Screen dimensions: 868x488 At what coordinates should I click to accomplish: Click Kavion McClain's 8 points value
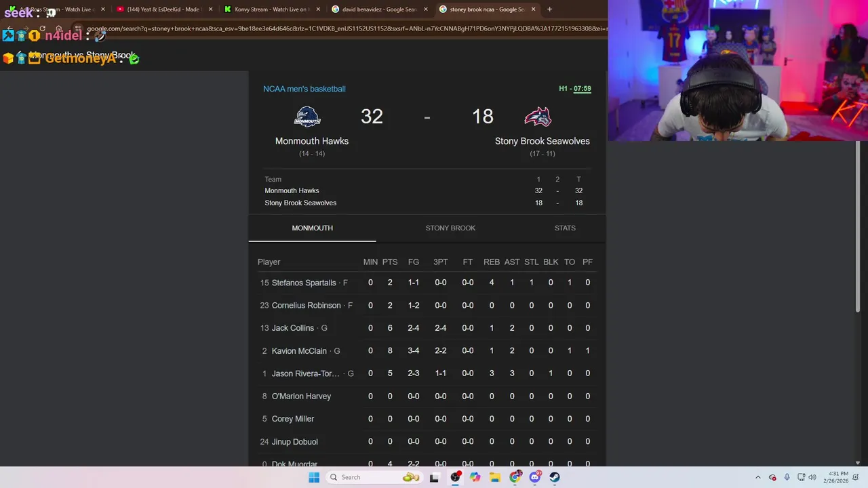390,351
